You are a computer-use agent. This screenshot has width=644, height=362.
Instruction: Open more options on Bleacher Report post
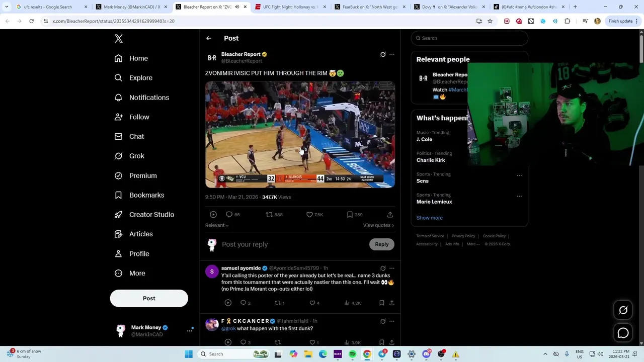pos(392,54)
